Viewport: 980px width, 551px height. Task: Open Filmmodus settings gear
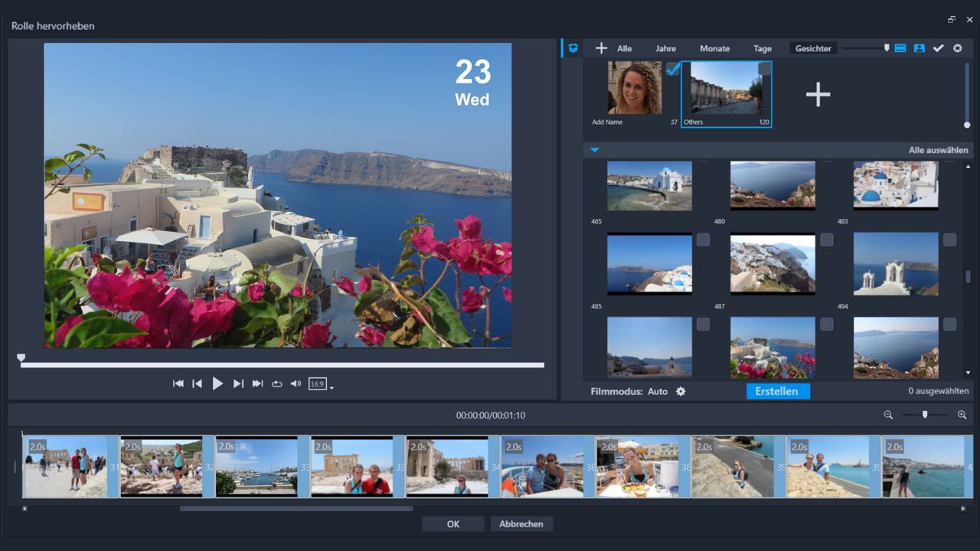[681, 392]
